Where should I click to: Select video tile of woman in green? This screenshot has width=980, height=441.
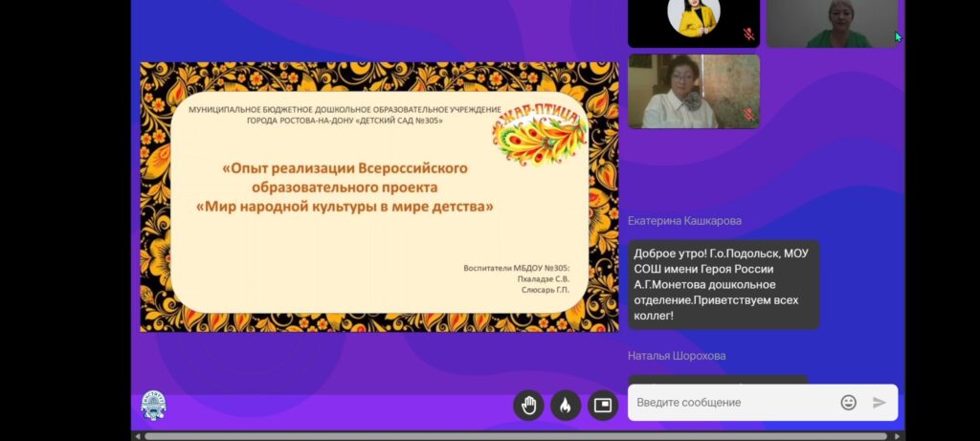[x=832, y=23]
